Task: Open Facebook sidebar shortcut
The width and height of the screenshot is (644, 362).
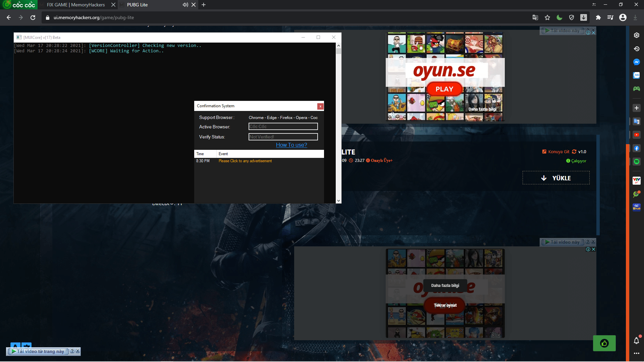Action: (x=637, y=148)
